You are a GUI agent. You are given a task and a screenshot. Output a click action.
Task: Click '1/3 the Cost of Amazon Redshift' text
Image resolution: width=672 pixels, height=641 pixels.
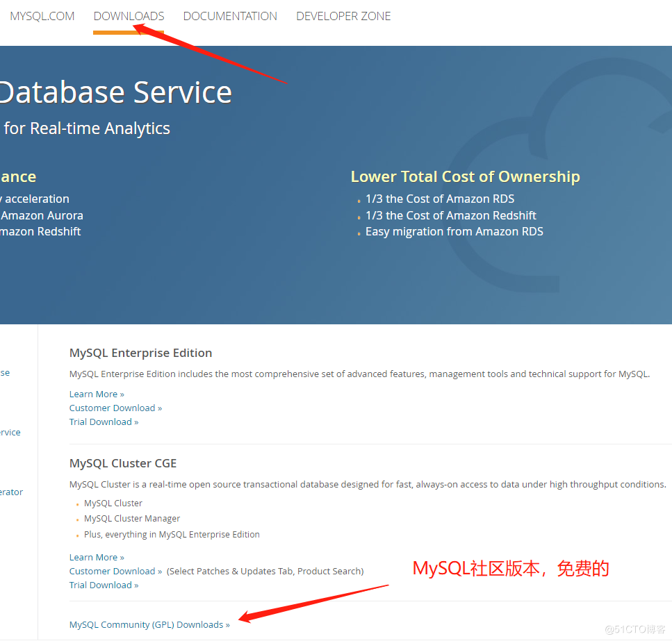point(451,215)
